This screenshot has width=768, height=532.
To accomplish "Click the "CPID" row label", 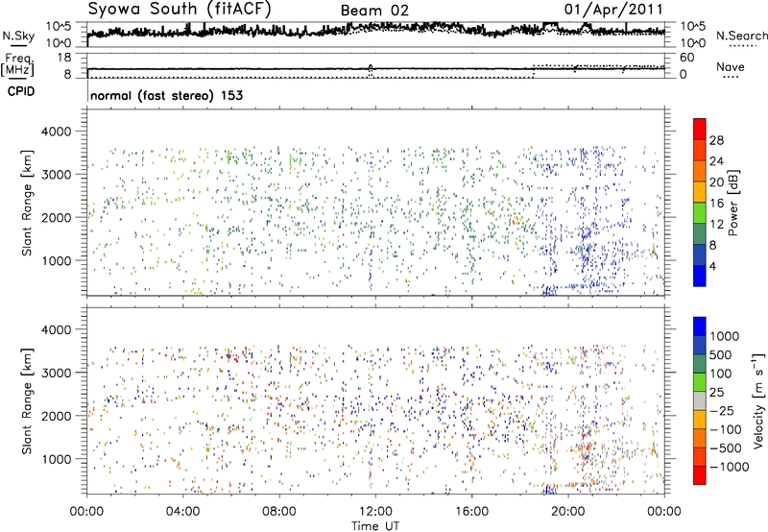I will (x=21, y=91).
